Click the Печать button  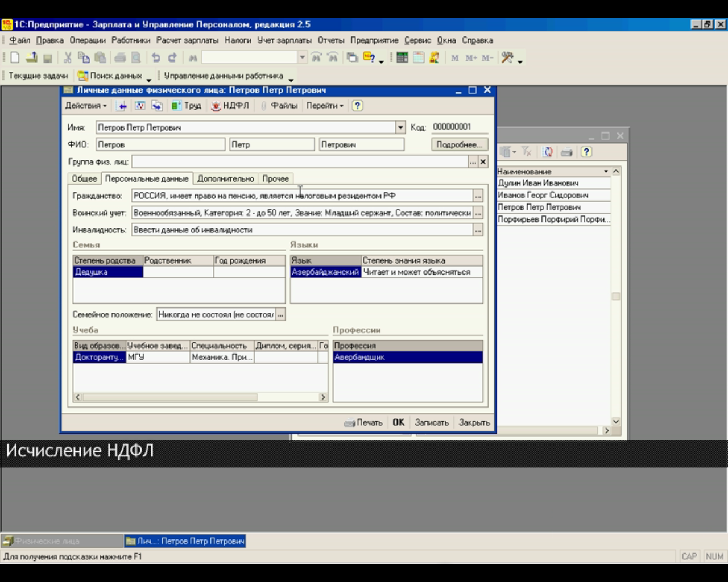point(363,422)
